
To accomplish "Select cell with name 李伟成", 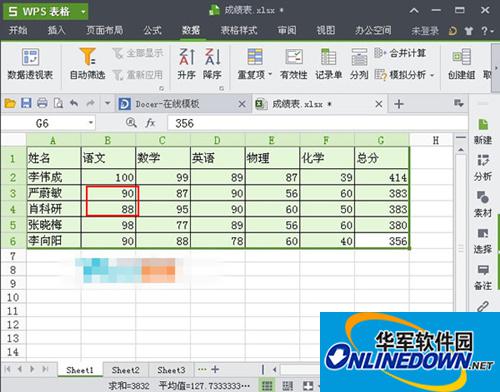I will click(x=53, y=177).
